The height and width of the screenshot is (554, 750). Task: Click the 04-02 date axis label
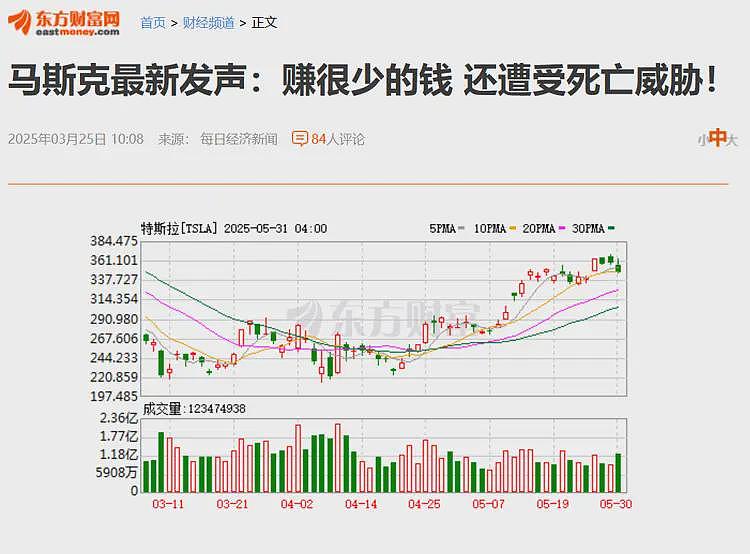pos(297,504)
